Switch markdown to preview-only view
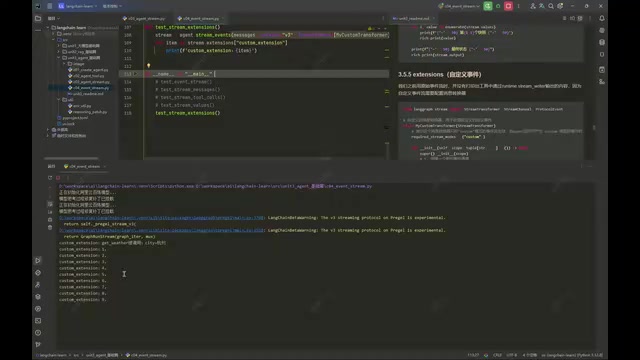This screenshot has width=640, height=360. (580, 18)
